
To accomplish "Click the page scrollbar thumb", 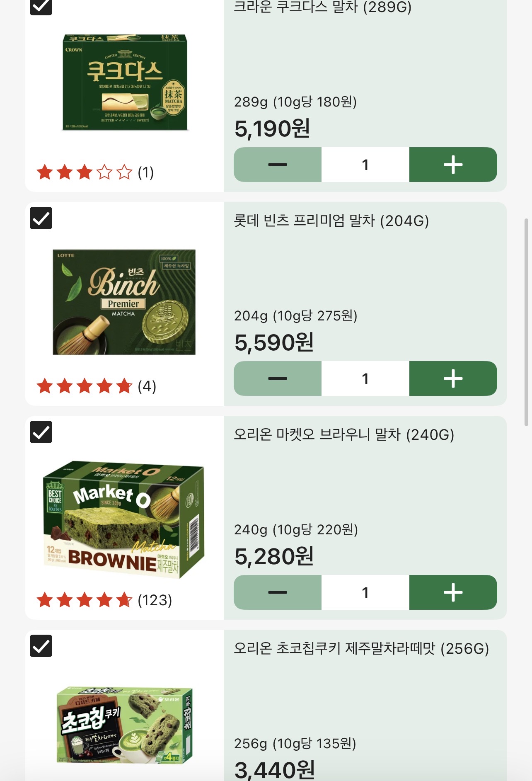I will [526, 322].
